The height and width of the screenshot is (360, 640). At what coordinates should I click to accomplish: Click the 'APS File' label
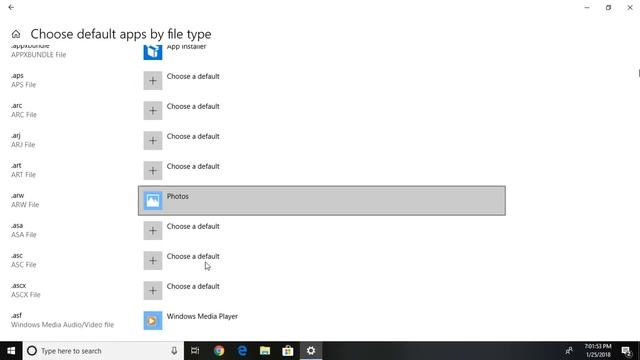pyautogui.click(x=24, y=85)
